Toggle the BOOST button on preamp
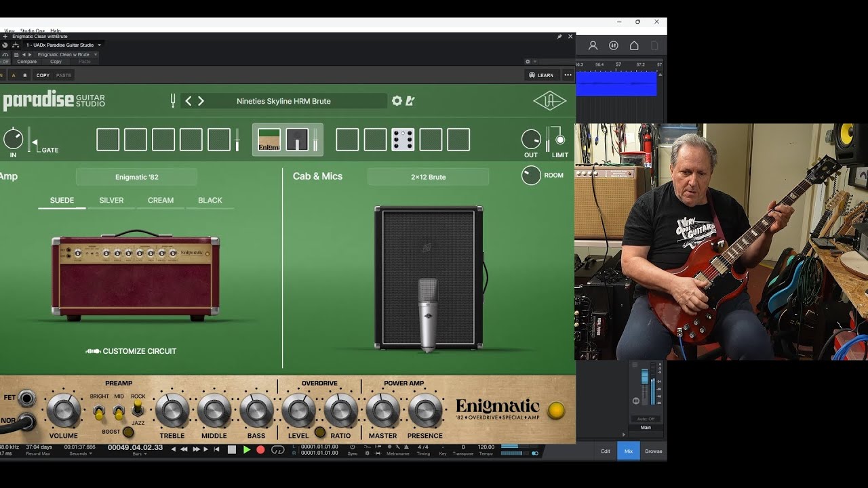The image size is (868, 488). (127, 432)
